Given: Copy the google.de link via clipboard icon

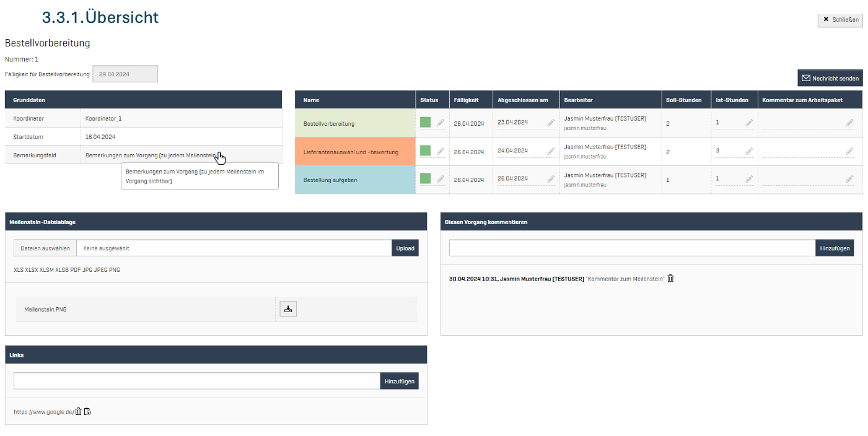Looking at the screenshot, I should (87, 411).
